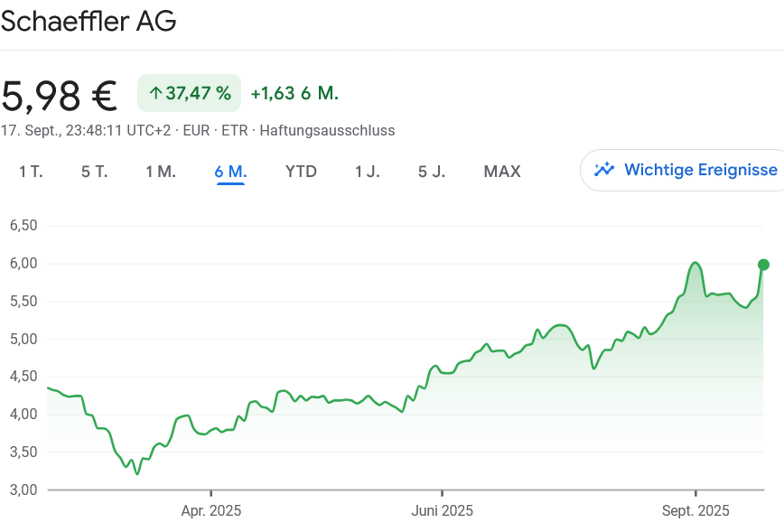
Task: Switch chart to YTD range
Action: [301, 172]
